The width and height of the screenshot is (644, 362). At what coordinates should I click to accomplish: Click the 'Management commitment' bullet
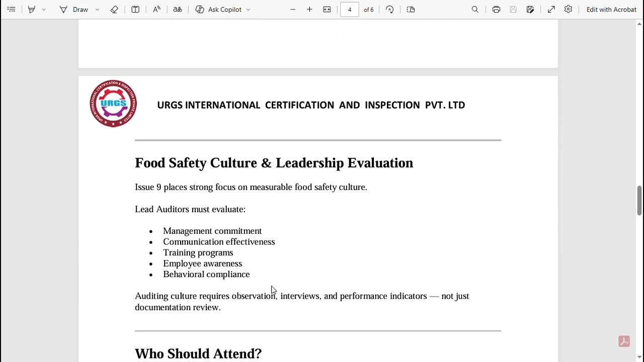[x=212, y=231]
